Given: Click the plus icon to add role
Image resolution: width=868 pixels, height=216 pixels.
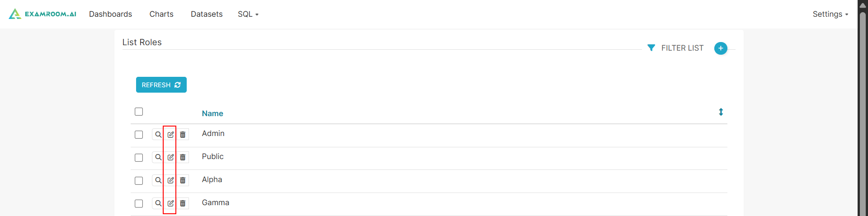Looking at the screenshot, I should point(721,48).
